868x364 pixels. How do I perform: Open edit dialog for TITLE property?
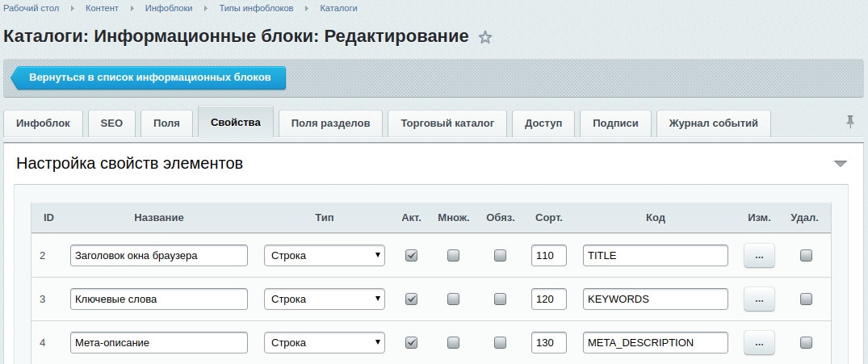[758, 255]
